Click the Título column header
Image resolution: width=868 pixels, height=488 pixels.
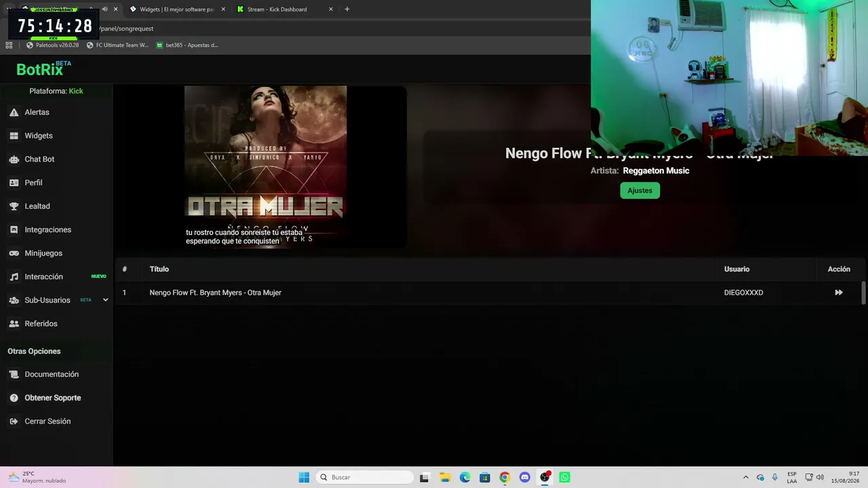(x=159, y=269)
